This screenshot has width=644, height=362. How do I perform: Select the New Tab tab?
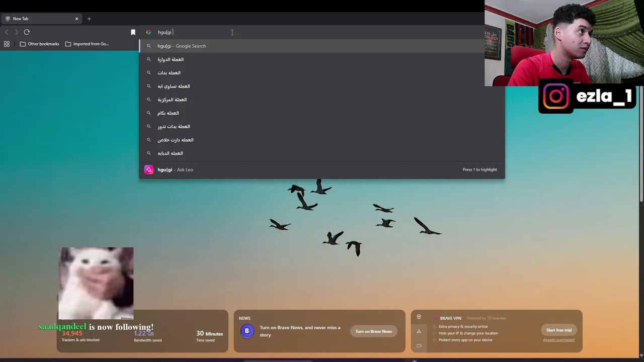(41, 19)
